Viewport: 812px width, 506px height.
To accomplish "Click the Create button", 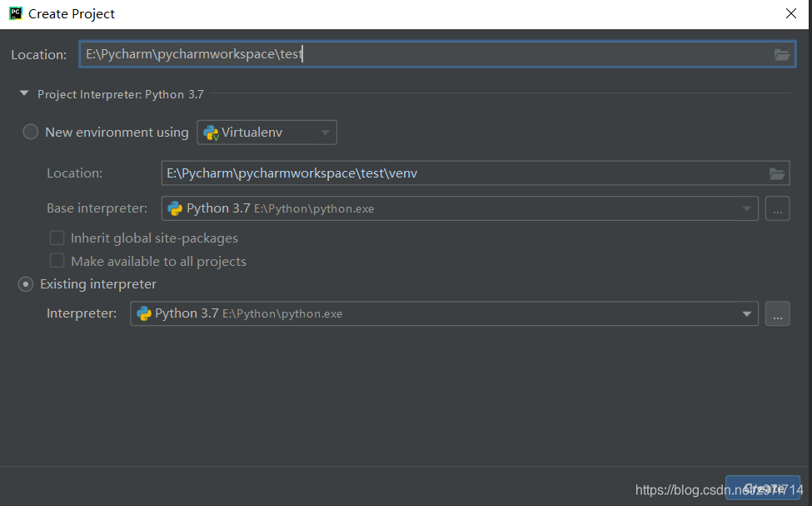I will pyautogui.click(x=763, y=488).
